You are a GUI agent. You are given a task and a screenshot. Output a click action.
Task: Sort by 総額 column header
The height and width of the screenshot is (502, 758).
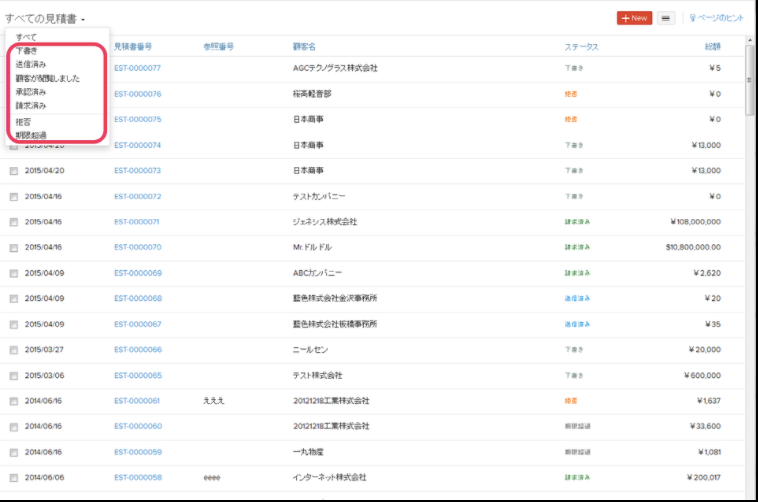pyautogui.click(x=711, y=46)
